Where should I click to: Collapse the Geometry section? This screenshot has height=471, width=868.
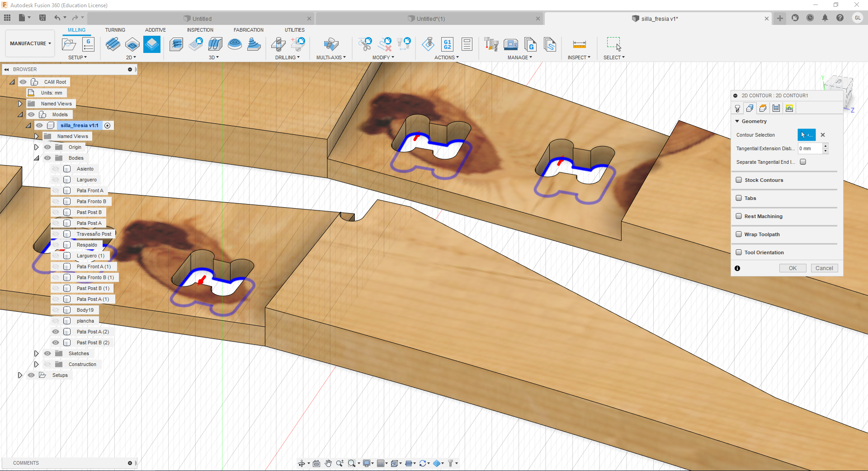click(737, 121)
